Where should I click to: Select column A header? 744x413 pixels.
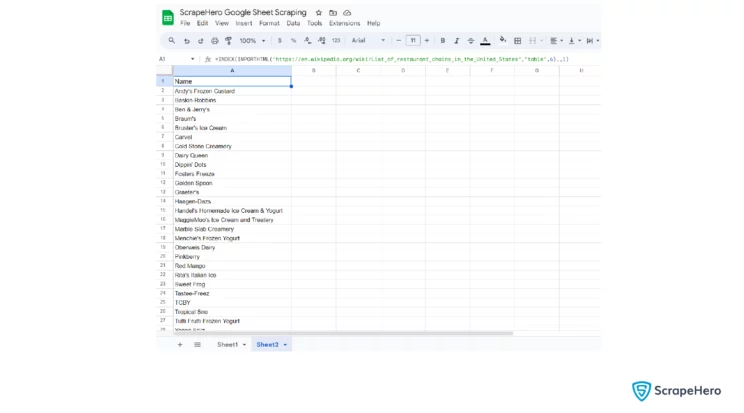232,70
